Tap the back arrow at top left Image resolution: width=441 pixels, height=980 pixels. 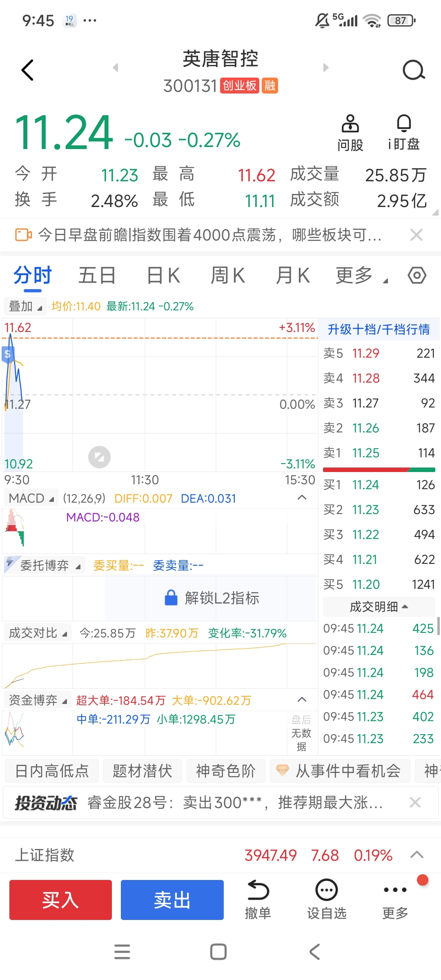click(x=27, y=70)
